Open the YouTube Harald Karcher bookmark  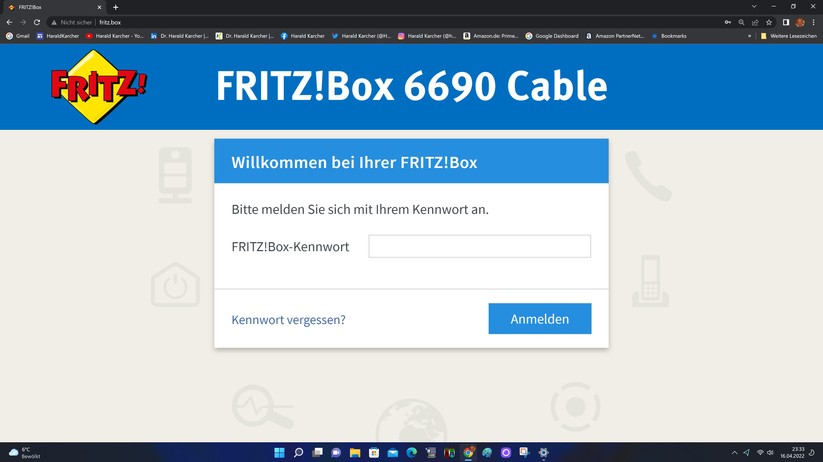pyautogui.click(x=114, y=36)
